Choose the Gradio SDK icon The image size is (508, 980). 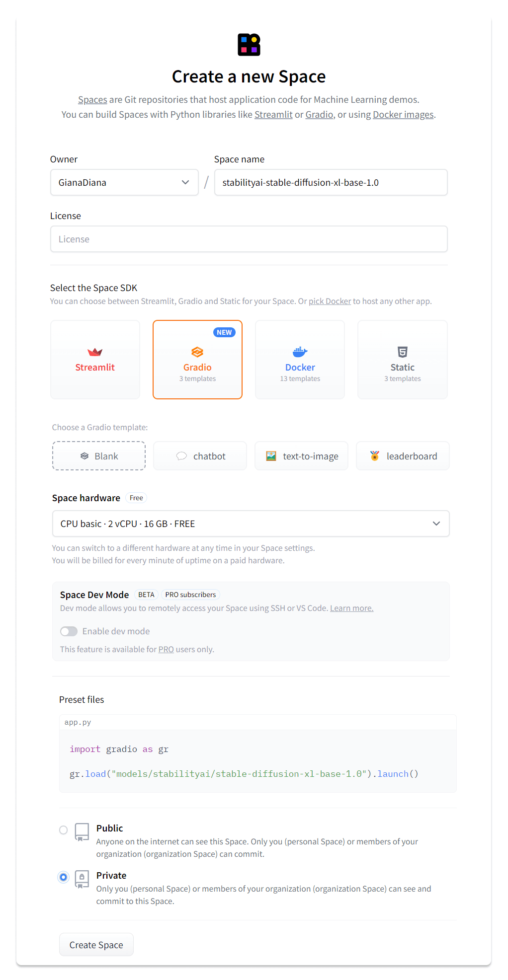point(197,352)
